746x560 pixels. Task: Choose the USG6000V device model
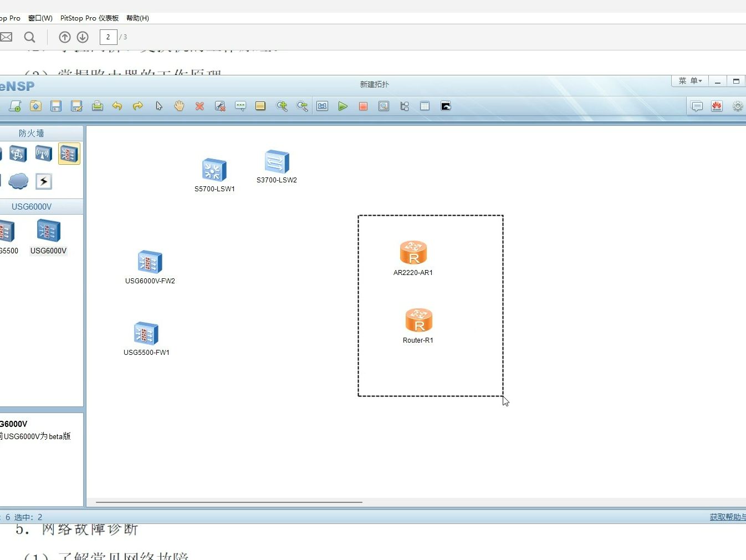point(48,237)
